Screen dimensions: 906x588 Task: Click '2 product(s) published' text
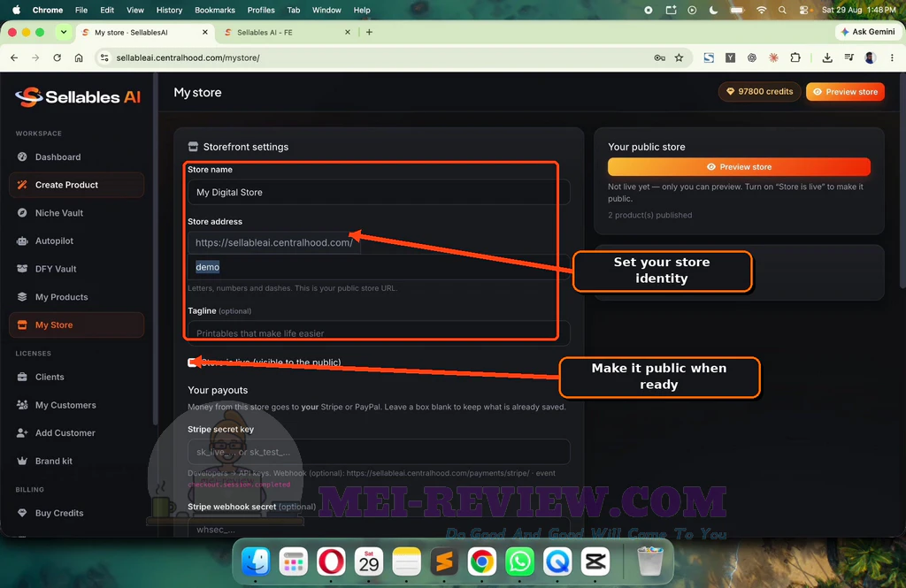649,215
